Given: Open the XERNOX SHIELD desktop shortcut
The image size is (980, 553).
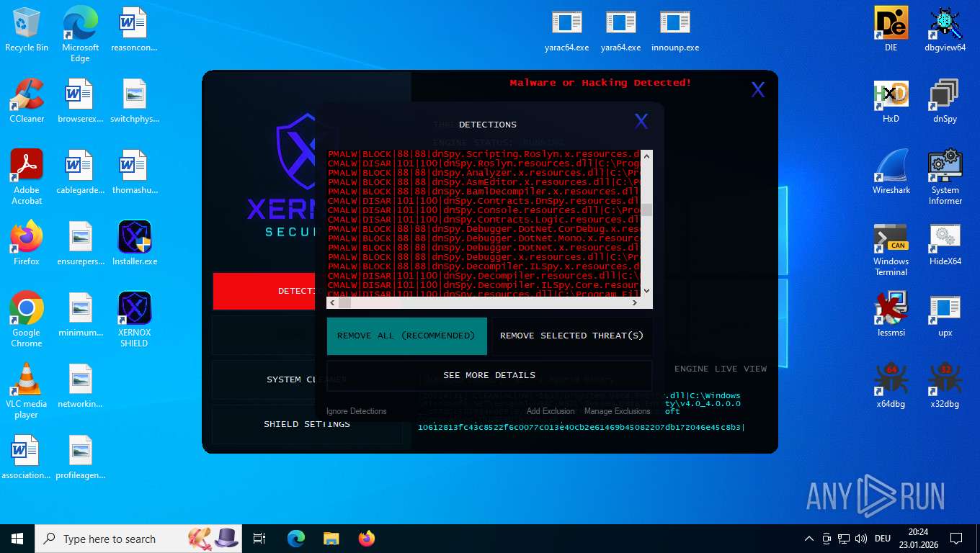Looking at the screenshot, I should [134, 319].
